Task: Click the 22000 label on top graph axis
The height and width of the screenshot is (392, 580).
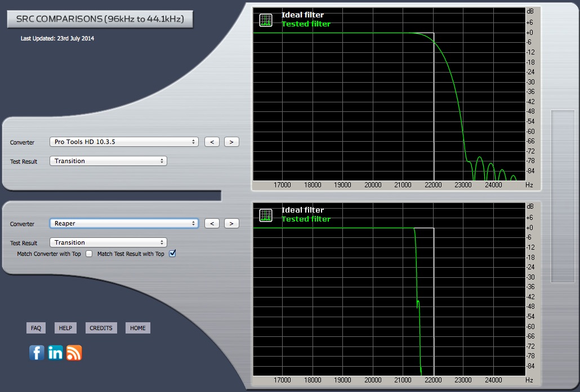Action: point(433,184)
